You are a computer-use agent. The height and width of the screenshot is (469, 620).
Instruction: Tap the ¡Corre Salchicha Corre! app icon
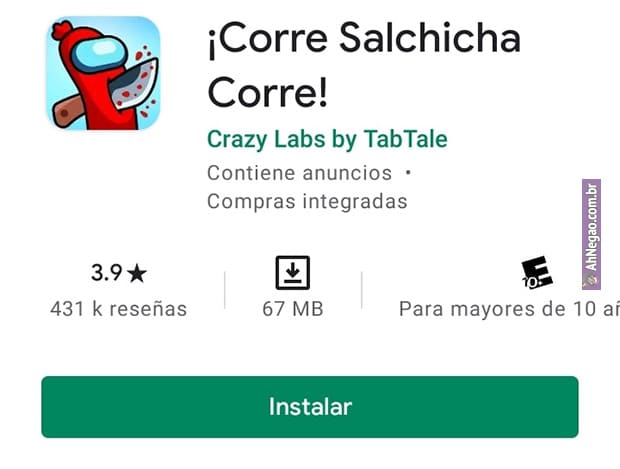coord(103,73)
